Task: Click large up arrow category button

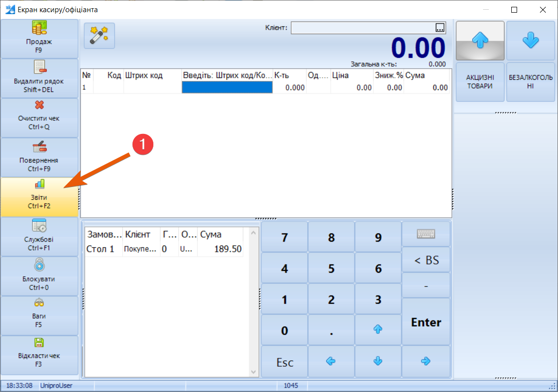Action: (480, 41)
